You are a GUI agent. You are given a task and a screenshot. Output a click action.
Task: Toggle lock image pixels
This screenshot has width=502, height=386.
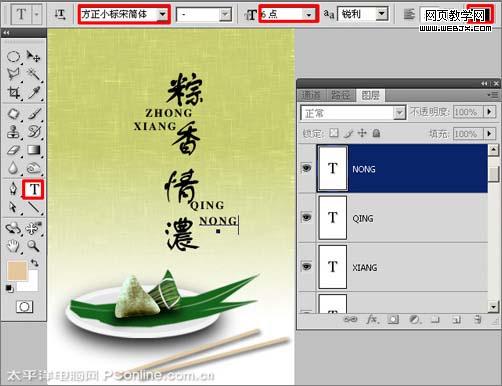pos(348,134)
